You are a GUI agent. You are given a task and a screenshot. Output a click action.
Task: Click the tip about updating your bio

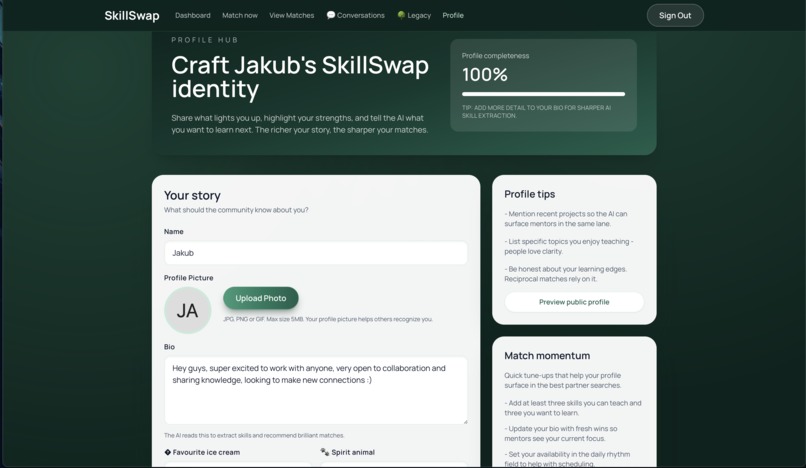coord(561,434)
